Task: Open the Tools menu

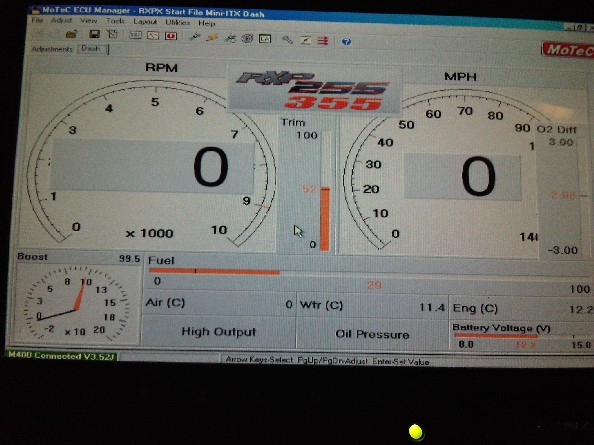Action: click(115, 21)
